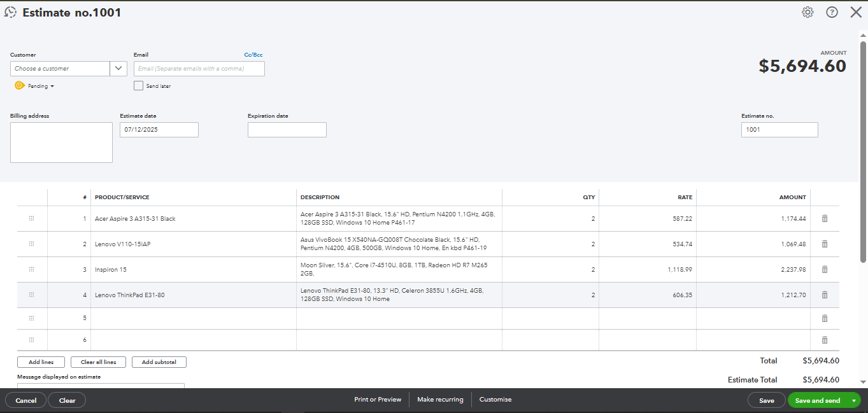Click the rate cell 606.35
The image size is (868, 413).
coord(648,295)
